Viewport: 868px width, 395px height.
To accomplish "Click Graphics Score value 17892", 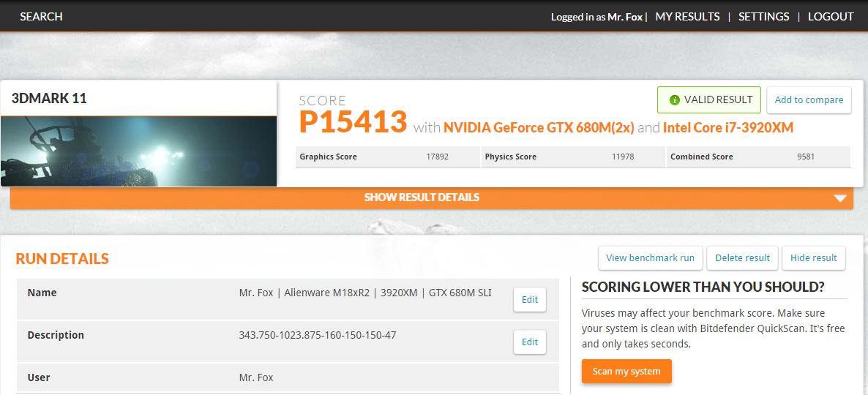I will [x=437, y=157].
